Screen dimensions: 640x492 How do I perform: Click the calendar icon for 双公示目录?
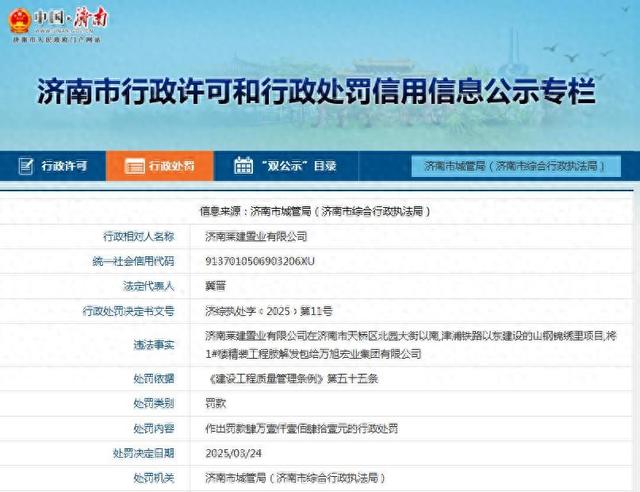click(244, 165)
